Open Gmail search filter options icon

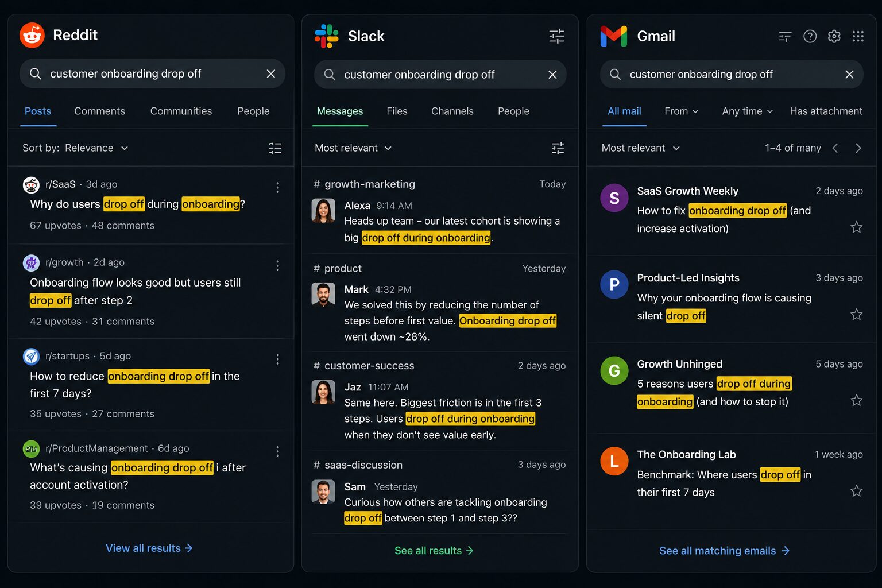pos(785,36)
